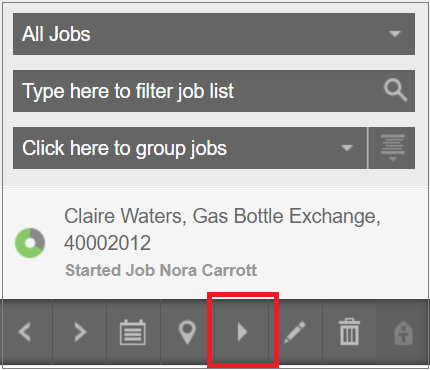The width and height of the screenshot is (430, 370).
Task: Delete the job with the trash icon
Action: (x=349, y=332)
